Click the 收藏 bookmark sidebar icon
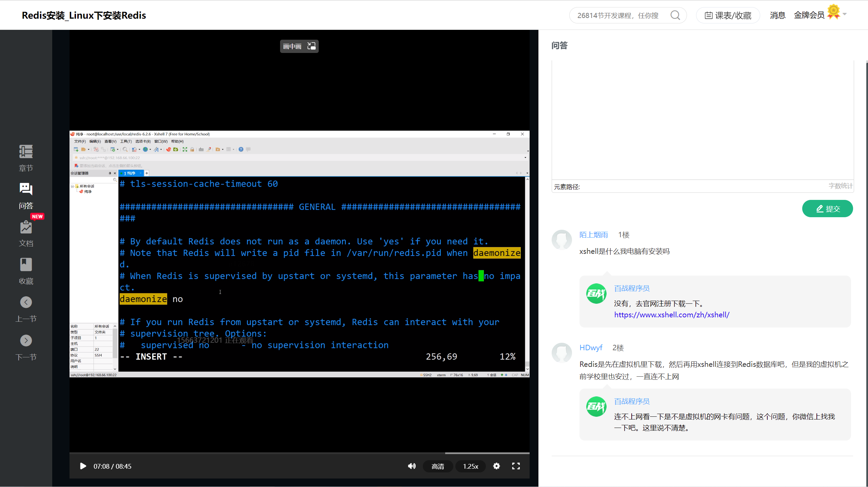 pyautogui.click(x=26, y=265)
